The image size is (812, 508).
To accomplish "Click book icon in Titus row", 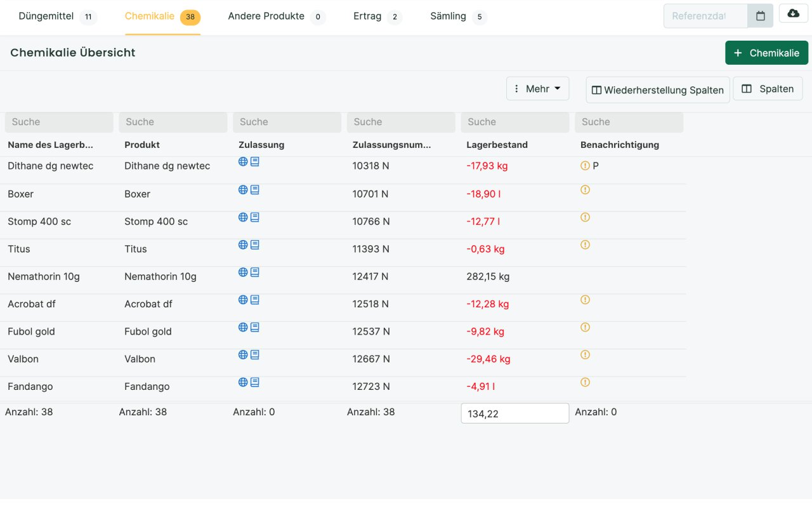I will click(x=255, y=244).
